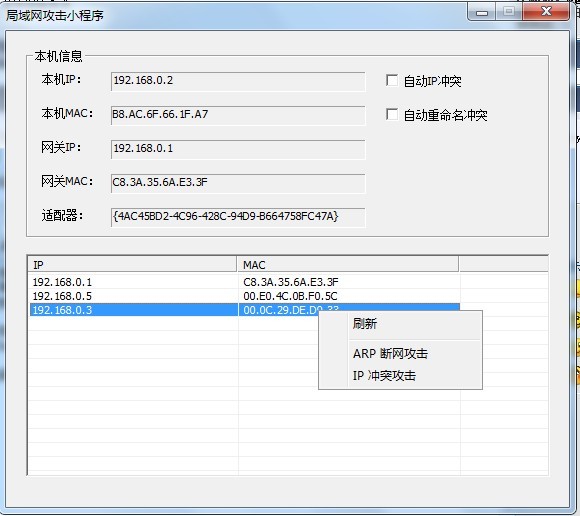This screenshot has width=580, height=516.
Task: Click the 适配器 GUID field
Action: click(238, 217)
